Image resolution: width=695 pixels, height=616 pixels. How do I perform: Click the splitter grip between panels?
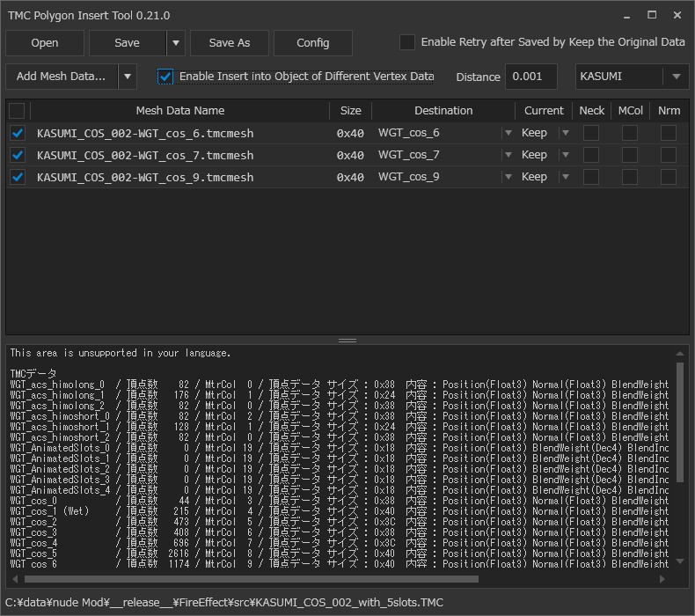click(347, 341)
